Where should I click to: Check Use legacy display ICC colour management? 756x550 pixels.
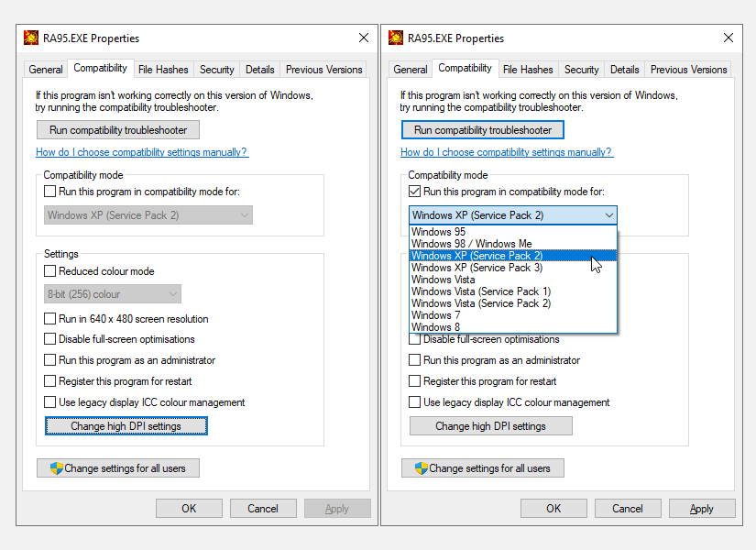[50, 401]
